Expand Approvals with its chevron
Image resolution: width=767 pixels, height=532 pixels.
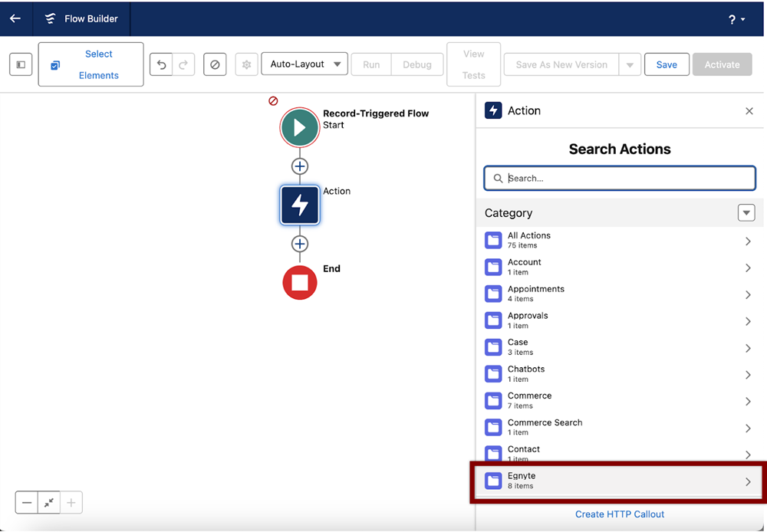coord(748,321)
